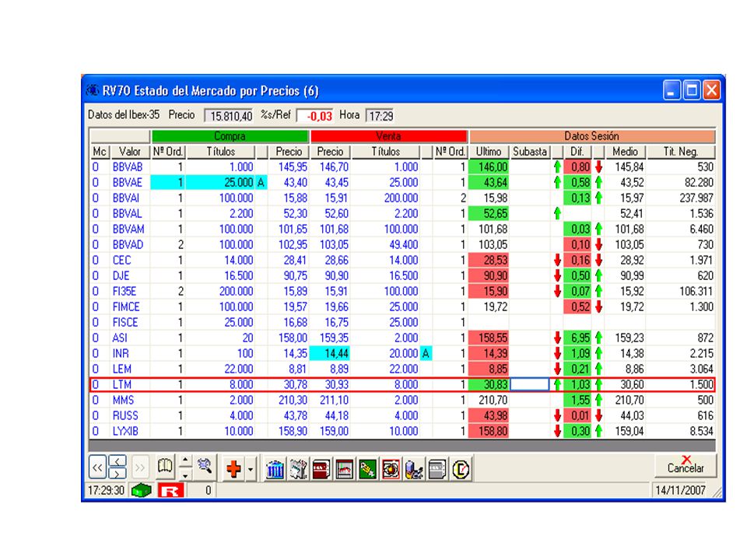Select the LEM row name
This screenshot has width=747, height=560.
coord(122,369)
